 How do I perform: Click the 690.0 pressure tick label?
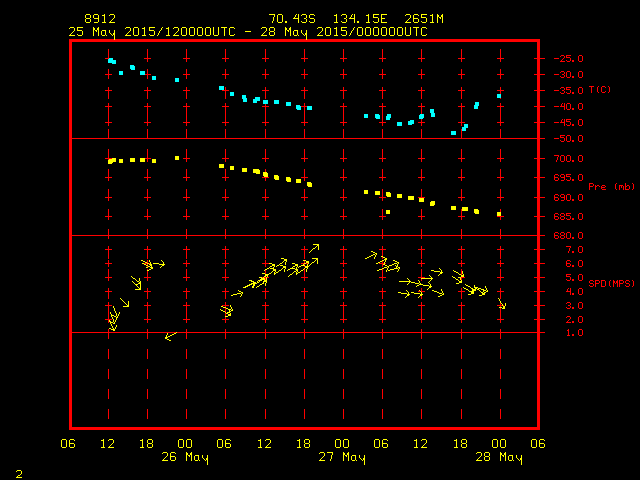pos(569,198)
